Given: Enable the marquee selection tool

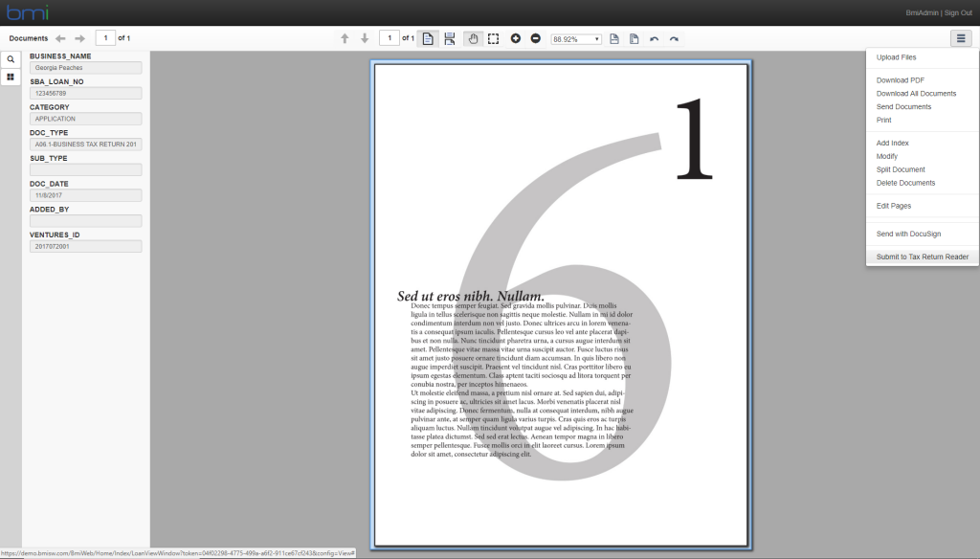Looking at the screenshot, I should coord(494,38).
